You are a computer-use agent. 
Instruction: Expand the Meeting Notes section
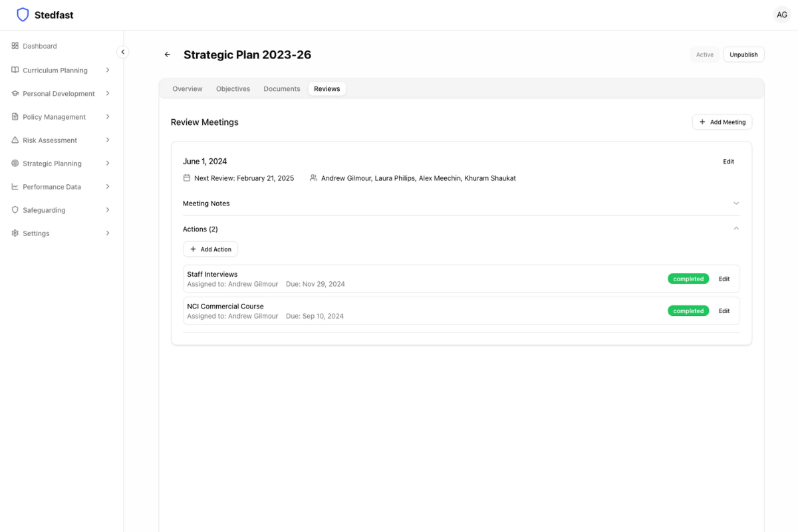tap(735, 203)
